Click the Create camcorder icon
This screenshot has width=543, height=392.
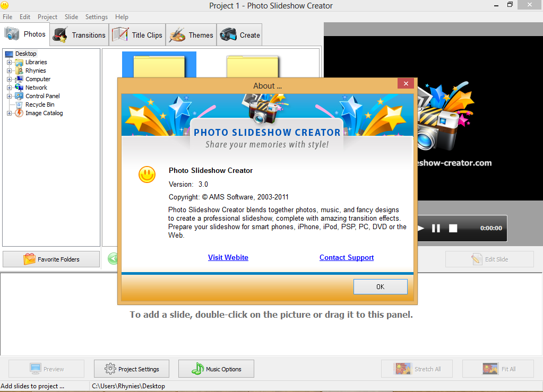pyautogui.click(x=228, y=34)
